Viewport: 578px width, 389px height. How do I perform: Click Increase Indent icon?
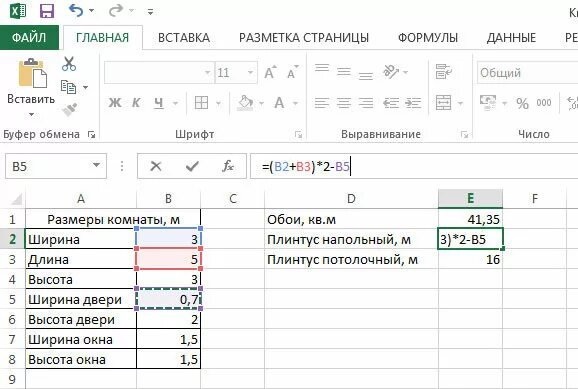click(413, 103)
